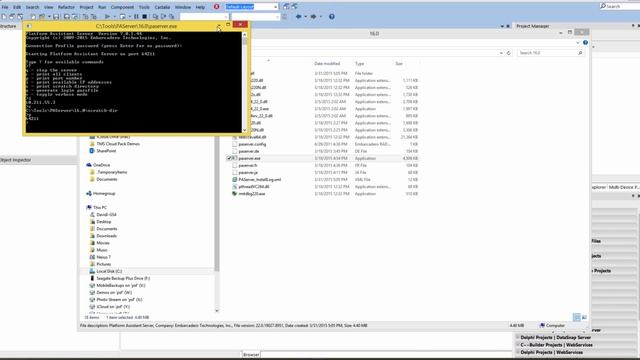
Task: Sort files by Size column
Action: 399,64
